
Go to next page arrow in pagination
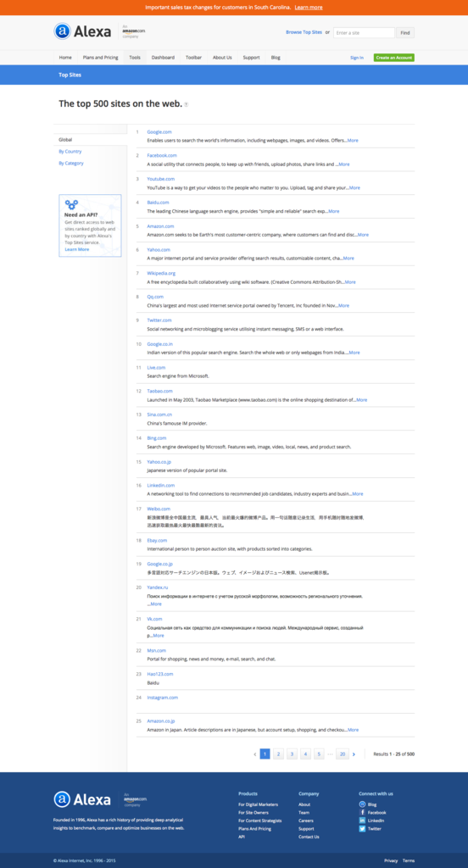[354, 754]
